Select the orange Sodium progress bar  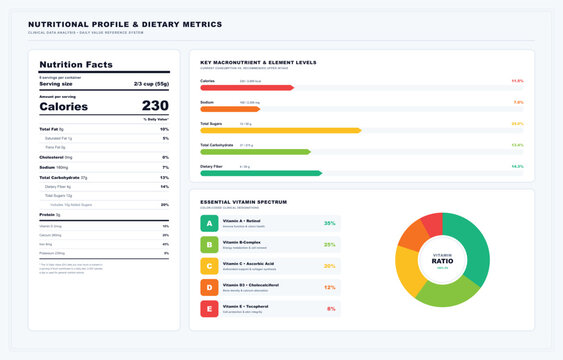click(x=230, y=109)
